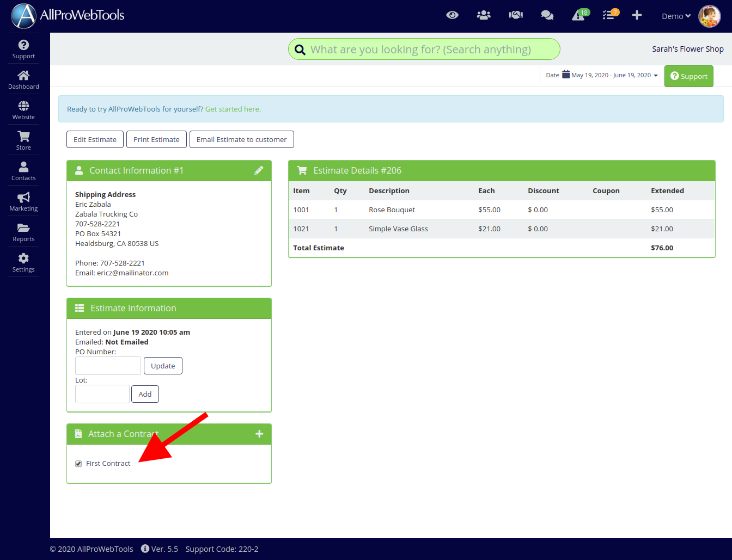
Task: Click the version info icon in footer
Action: [x=145, y=549]
